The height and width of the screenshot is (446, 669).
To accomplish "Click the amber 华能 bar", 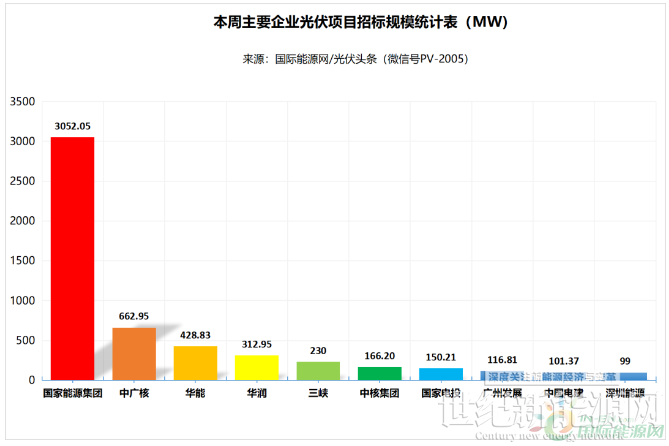I will coord(195,363).
